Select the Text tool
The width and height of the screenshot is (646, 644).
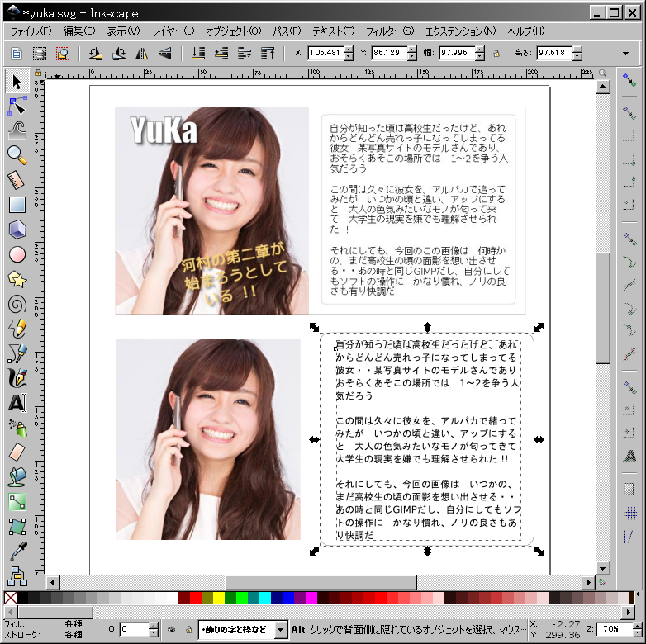coord(17,403)
